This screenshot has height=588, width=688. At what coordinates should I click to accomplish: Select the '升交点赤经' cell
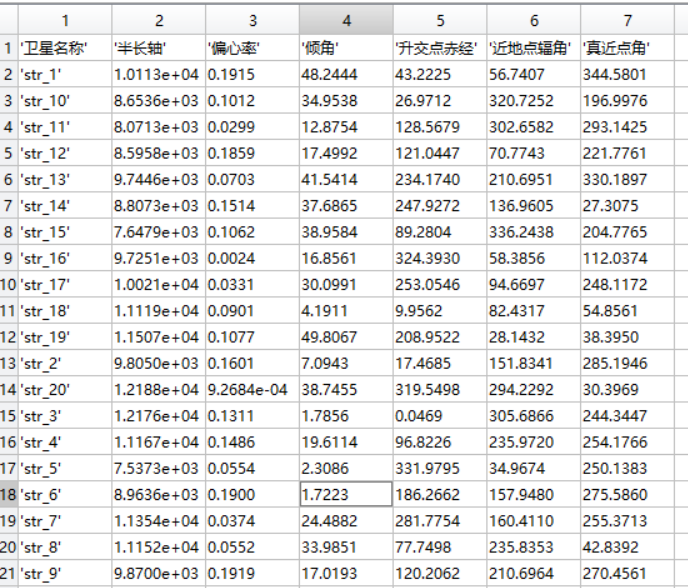440,48
